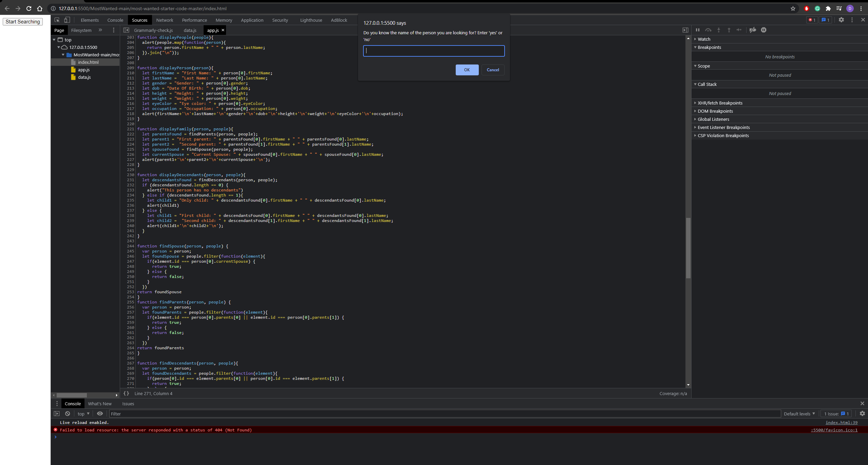Switch to the Network tab

point(165,20)
